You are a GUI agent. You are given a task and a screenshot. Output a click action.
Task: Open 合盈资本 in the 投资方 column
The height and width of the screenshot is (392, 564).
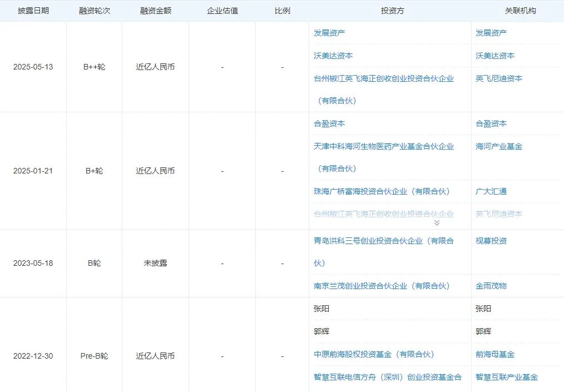pyautogui.click(x=329, y=123)
